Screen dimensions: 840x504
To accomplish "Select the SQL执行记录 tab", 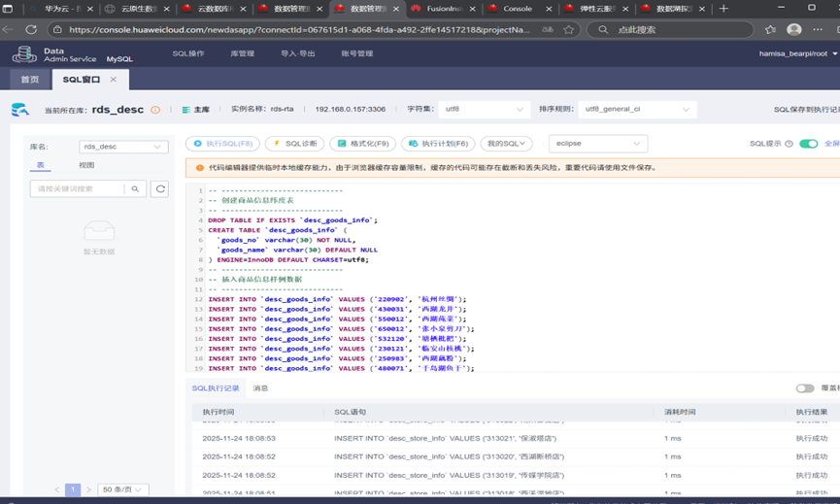I will coord(216,388).
